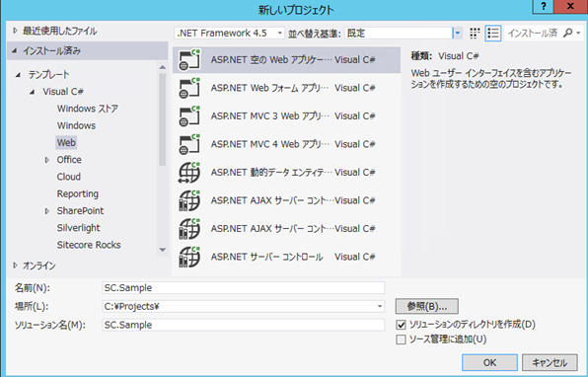The width and height of the screenshot is (588, 377).
Task: Click the 名前 project name field
Action: [244, 288]
